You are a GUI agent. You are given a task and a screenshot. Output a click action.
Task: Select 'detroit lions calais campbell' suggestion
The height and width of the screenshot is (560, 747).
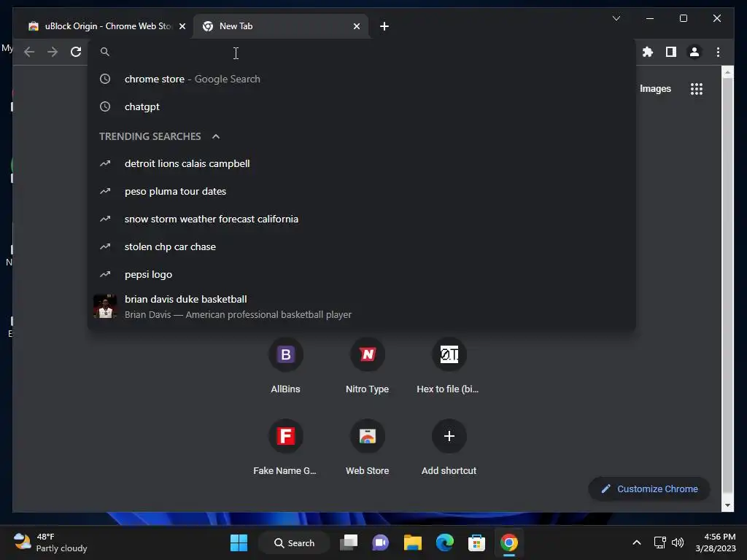click(x=362, y=164)
